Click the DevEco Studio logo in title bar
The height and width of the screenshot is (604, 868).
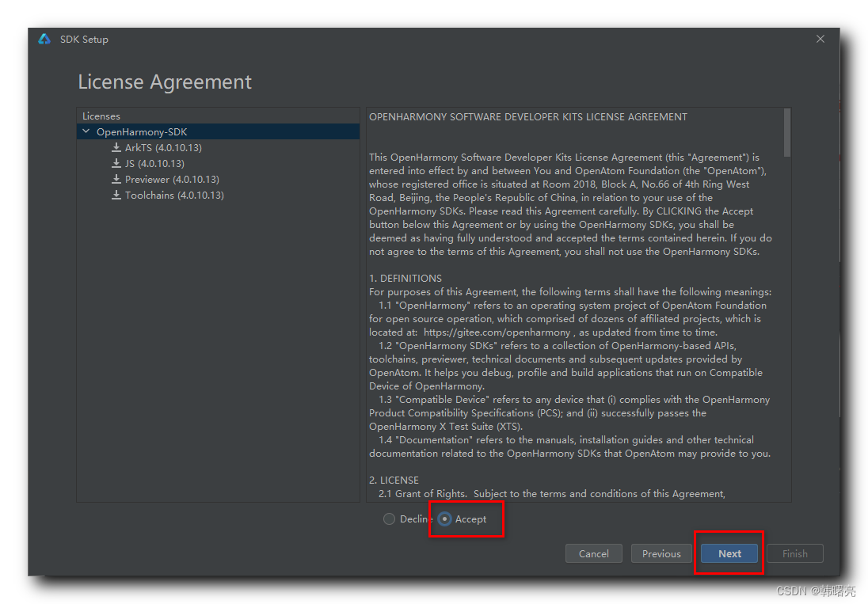click(44, 39)
